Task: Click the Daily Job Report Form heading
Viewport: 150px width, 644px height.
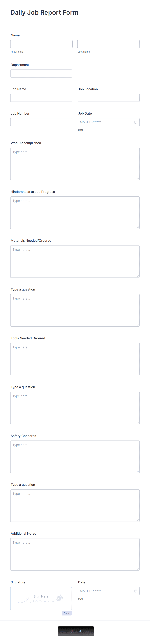Action: [44, 12]
